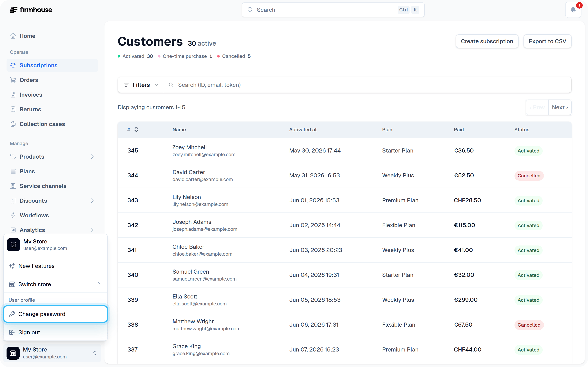Expand the Products submenu chevron

tap(92, 157)
